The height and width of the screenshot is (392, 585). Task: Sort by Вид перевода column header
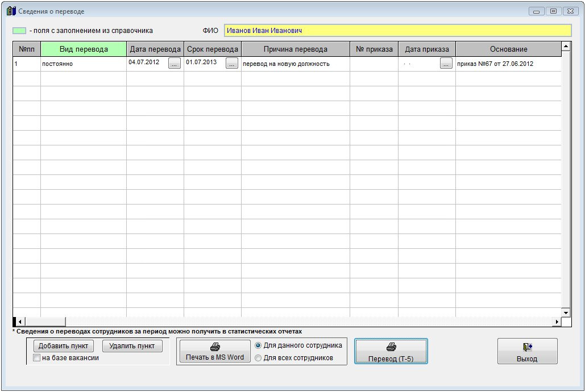point(84,49)
